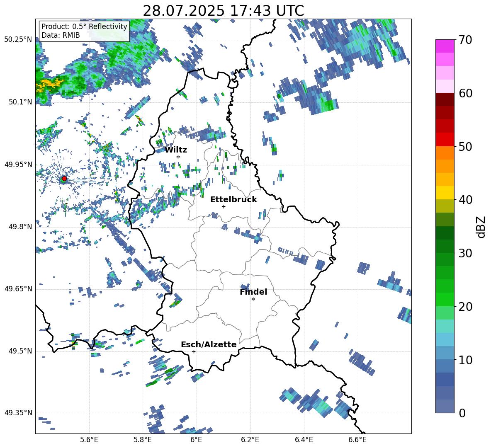Click the 50 tick on colorbar
The width and height of the screenshot is (491, 448).
coord(465,147)
